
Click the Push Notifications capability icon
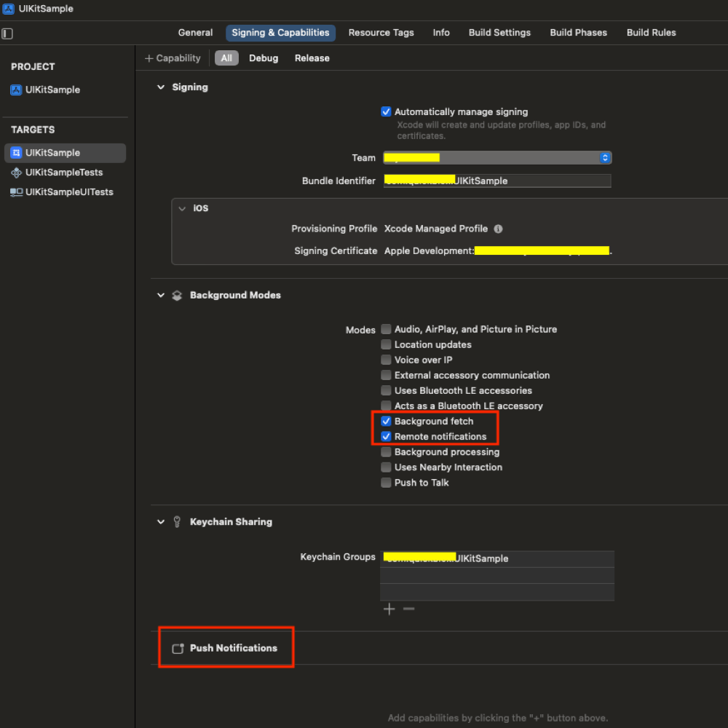coord(178,649)
